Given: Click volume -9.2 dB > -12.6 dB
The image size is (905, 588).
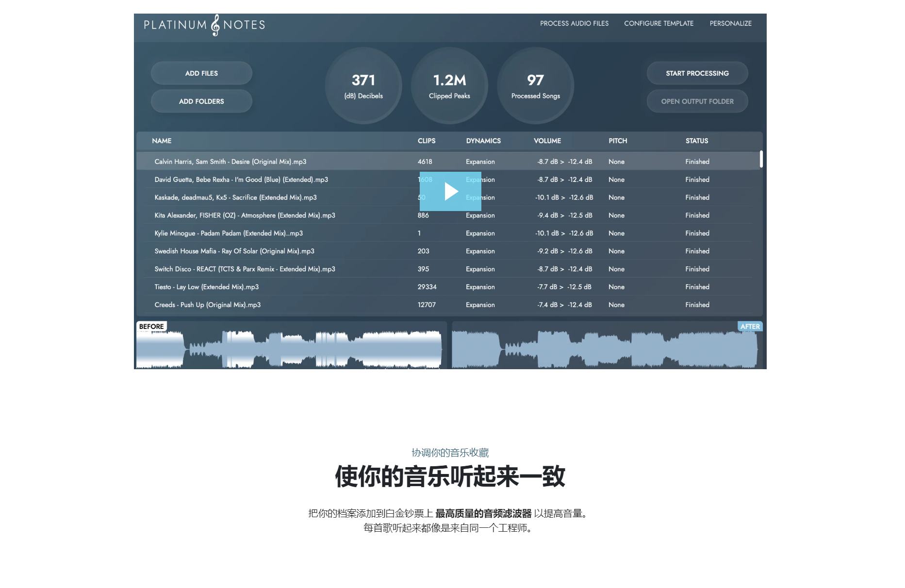Looking at the screenshot, I should (565, 251).
